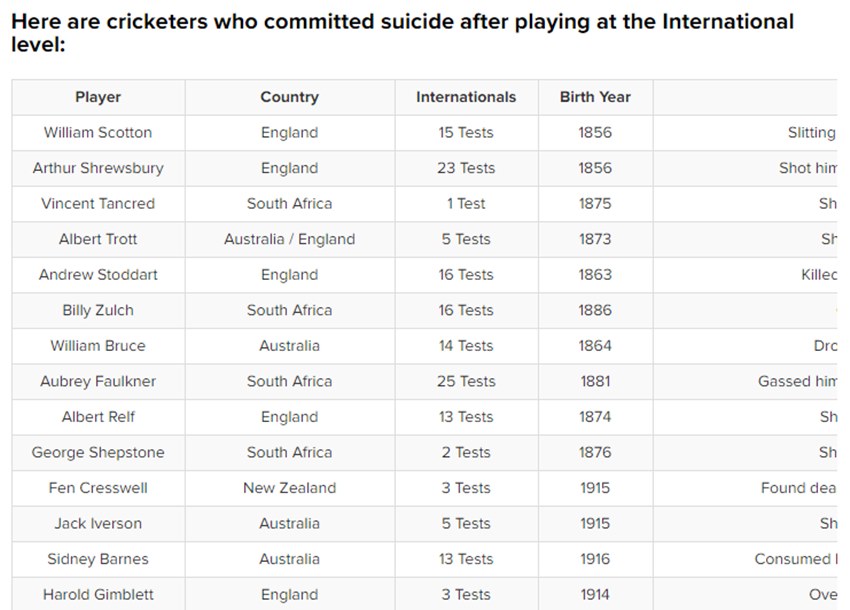850x610 pixels.
Task: Click the Player column header
Action: (x=98, y=97)
